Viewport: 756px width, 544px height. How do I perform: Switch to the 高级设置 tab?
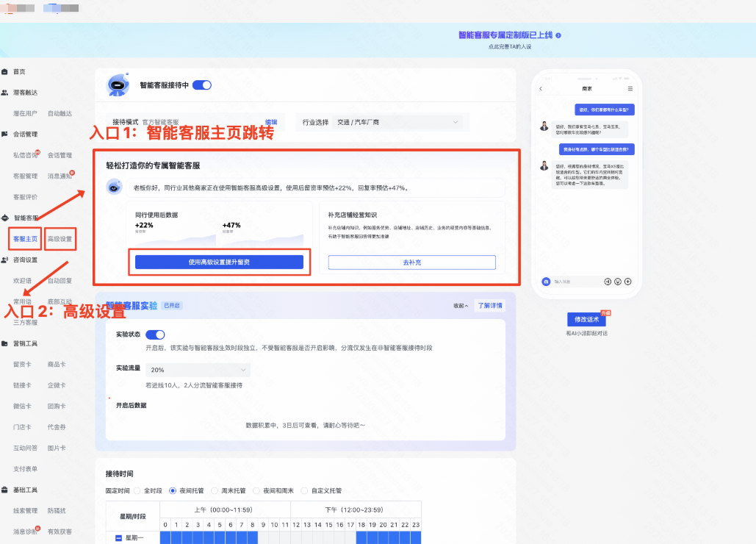60,240
